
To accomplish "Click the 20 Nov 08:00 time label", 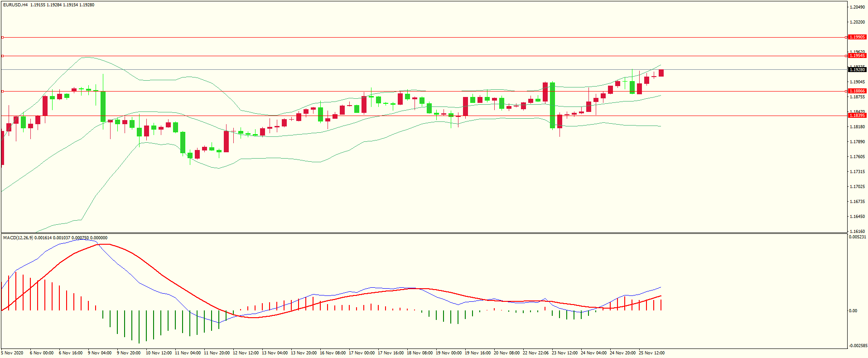I will tap(506, 353).
